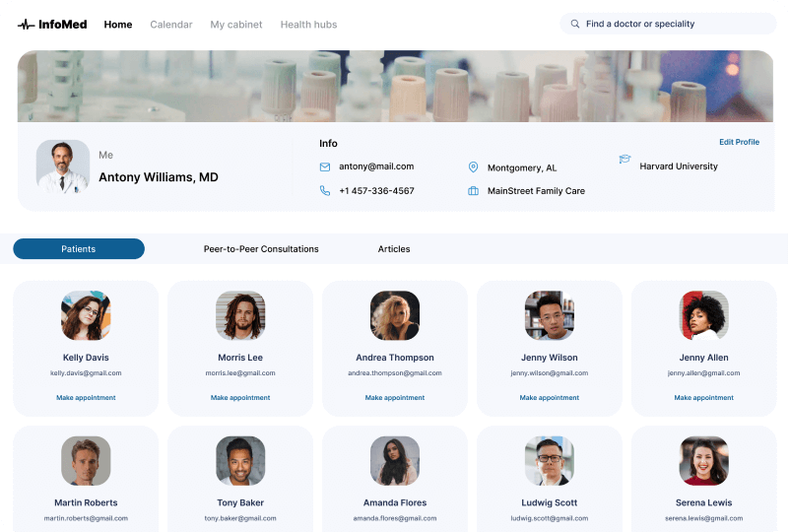The width and height of the screenshot is (789, 532).
Task: Click the briefcase workplace icon
Action: [473, 191]
